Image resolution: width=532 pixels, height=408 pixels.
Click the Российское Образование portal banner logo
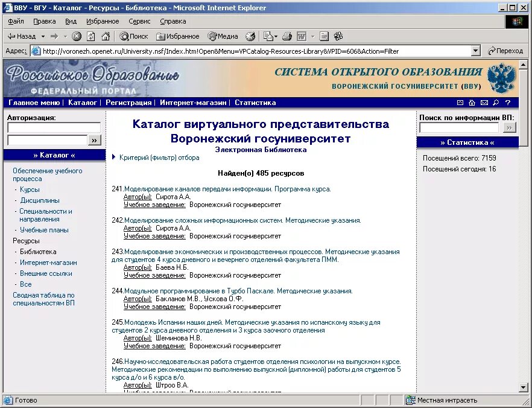pos(92,78)
